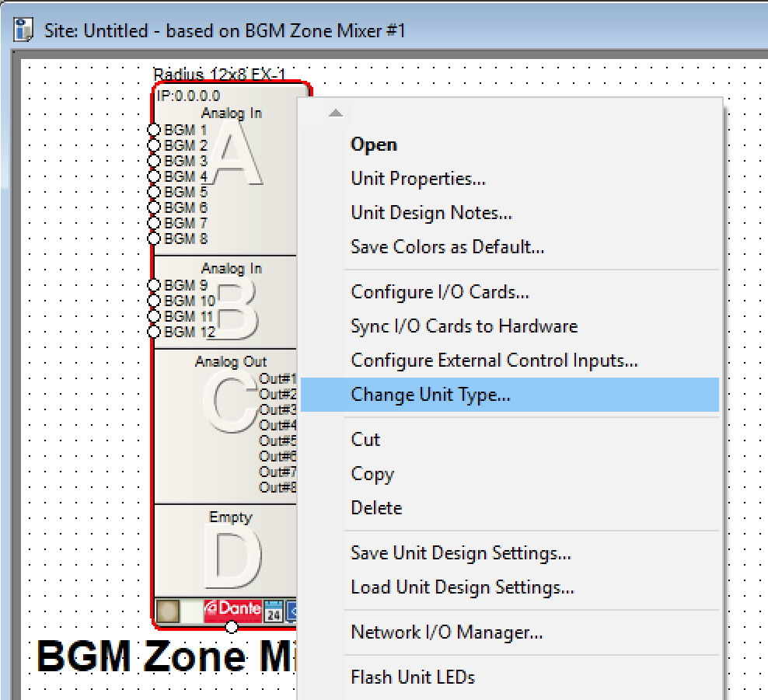The image size is (768, 700).
Task: Choose Flash Unit LEDs
Action: (510, 677)
